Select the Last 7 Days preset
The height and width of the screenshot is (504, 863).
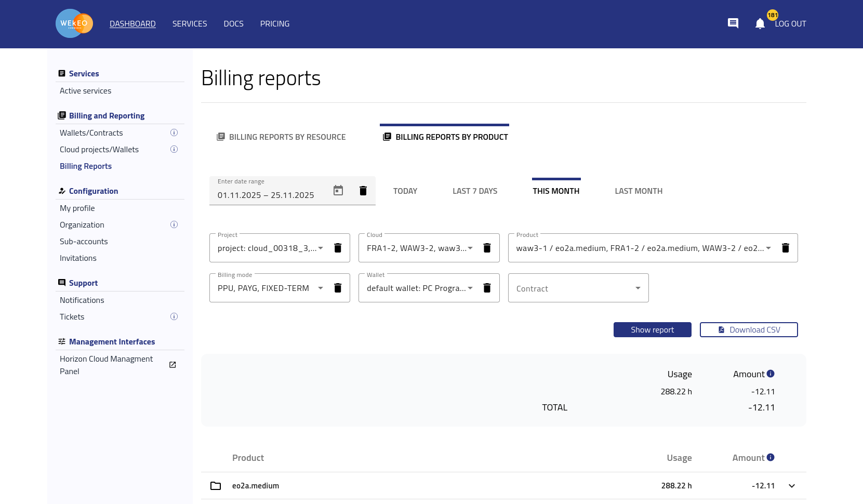(474, 191)
